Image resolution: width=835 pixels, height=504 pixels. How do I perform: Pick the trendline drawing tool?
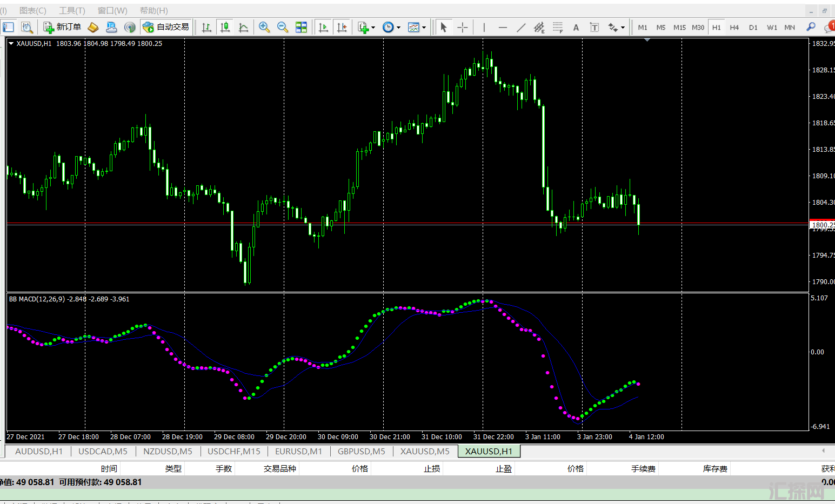521,27
